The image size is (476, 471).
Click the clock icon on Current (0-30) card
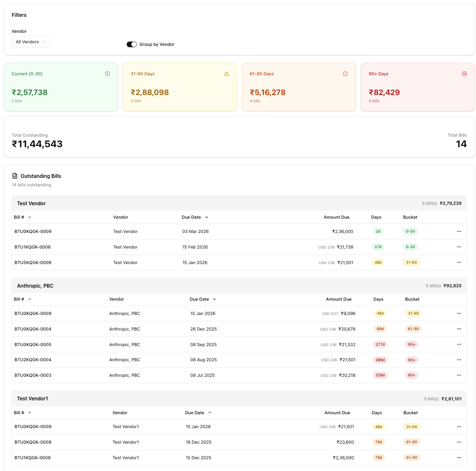108,74
